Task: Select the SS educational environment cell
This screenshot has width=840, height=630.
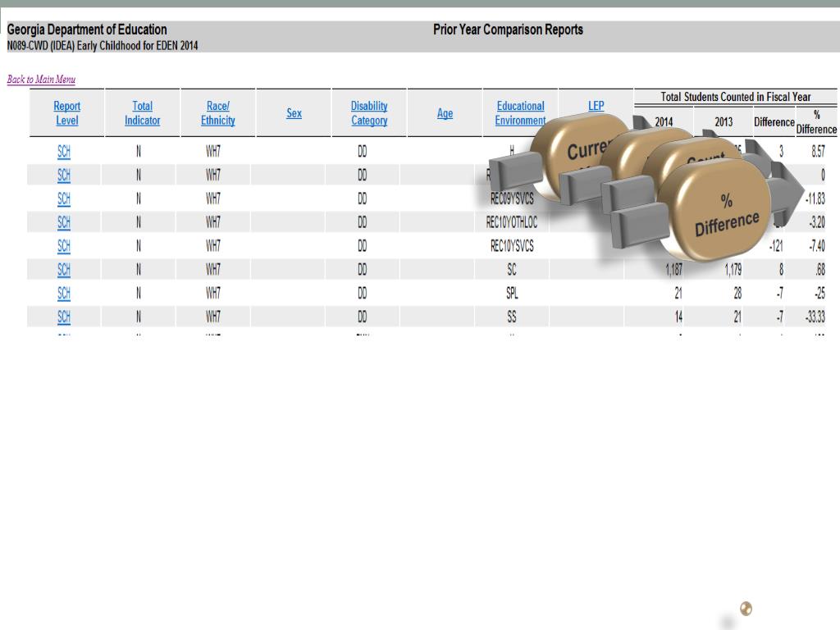Action: pos(512,317)
